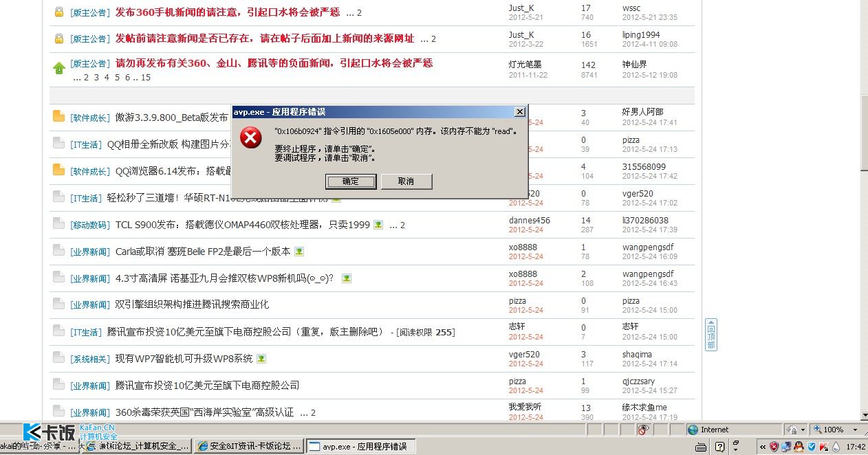Open author 灯光笔墨's profile
Image resolution: width=868 pixels, height=455 pixels.
525,64
